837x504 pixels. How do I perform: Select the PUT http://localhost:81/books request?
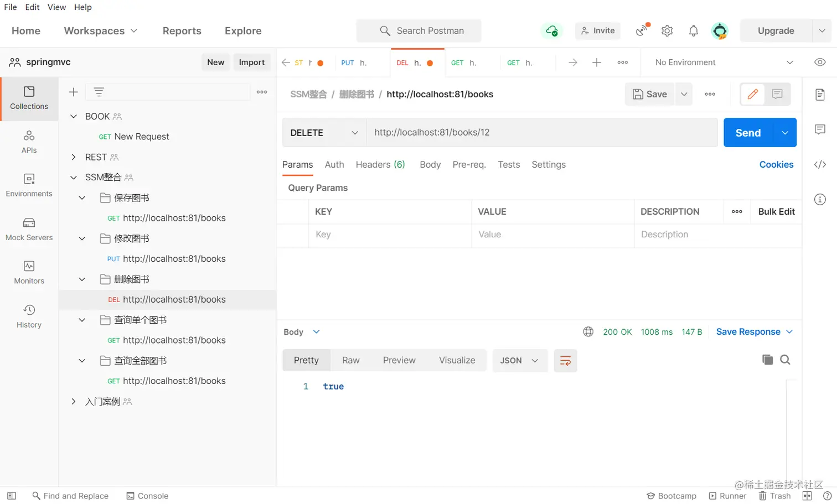pos(174,258)
